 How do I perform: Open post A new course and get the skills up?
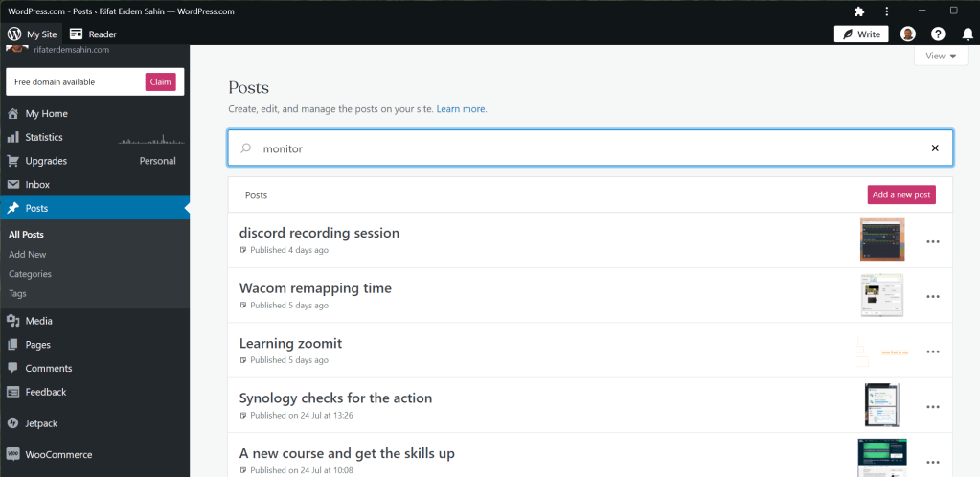347,453
